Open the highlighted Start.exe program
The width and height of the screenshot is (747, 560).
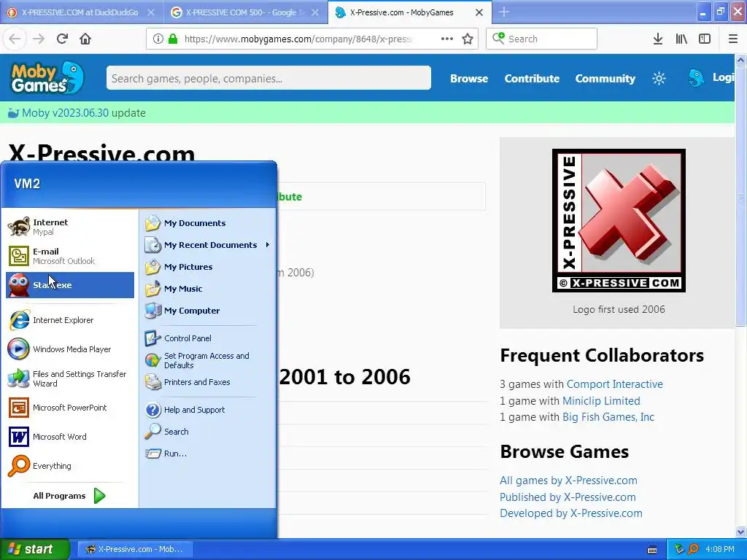coord(70,285)
